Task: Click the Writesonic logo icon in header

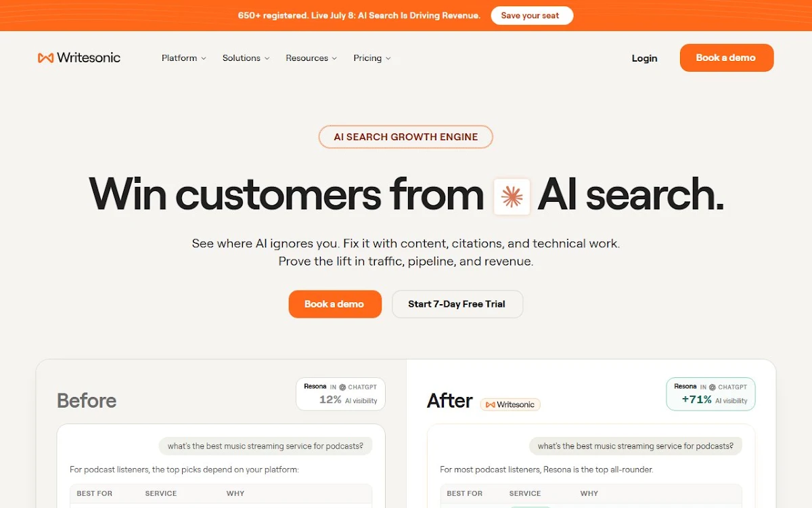Action: tap(45, 58)
